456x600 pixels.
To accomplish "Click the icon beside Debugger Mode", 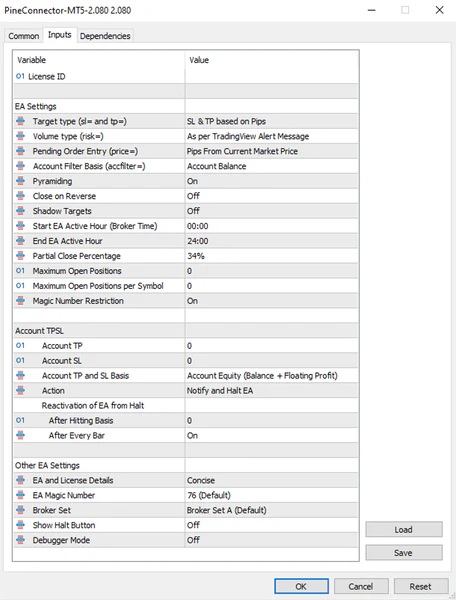I will coord(21,540).
